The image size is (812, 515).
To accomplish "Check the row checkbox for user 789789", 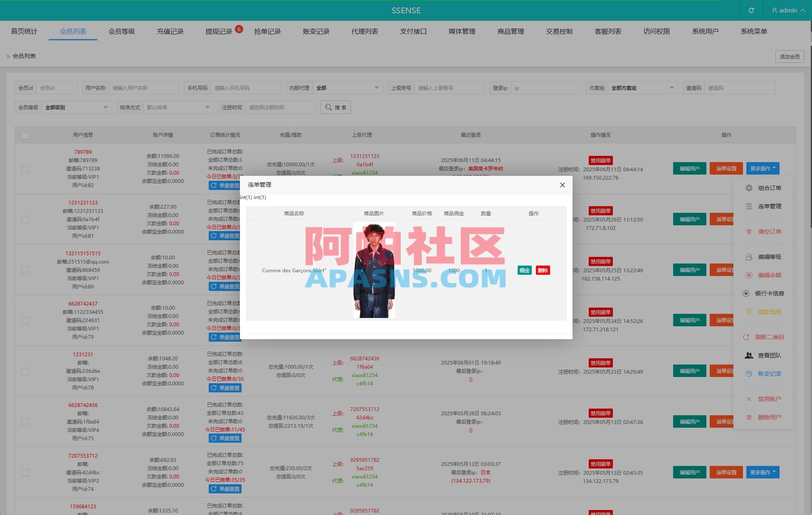I will point(25,169).
